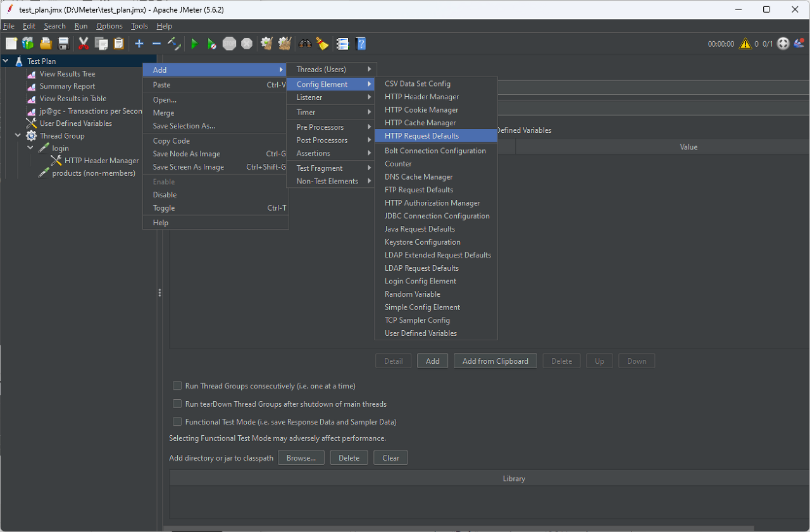Click the Detail button
Image resolution: width=810 pixels, height=532 pixels.
(393, 361)
